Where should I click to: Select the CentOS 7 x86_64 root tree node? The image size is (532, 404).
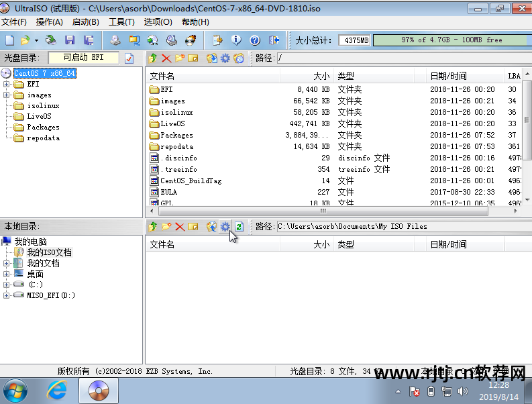(44, 73)
